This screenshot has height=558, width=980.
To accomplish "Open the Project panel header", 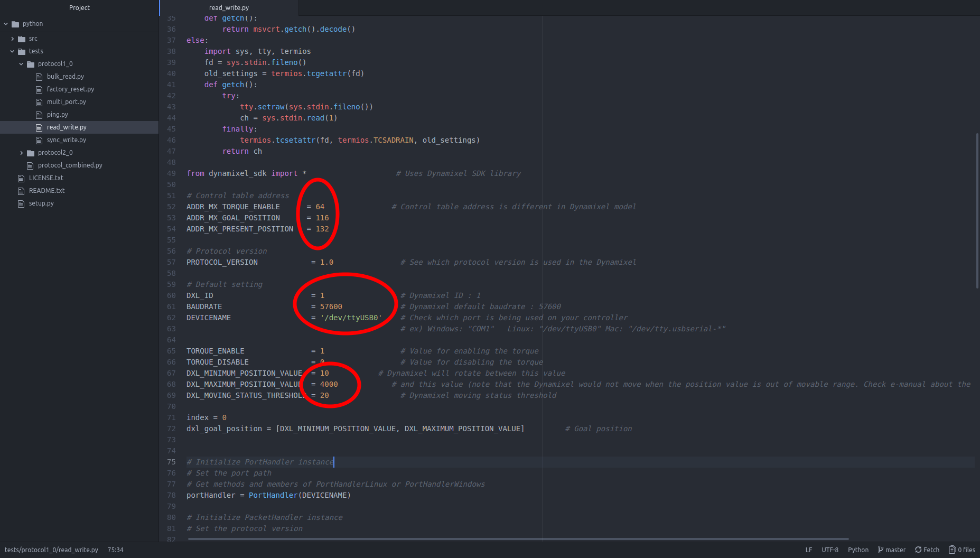I will (79, 7).
